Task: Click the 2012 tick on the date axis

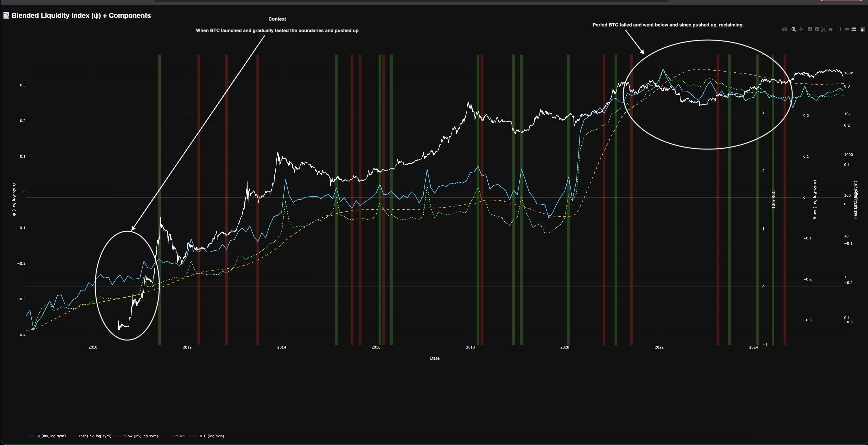Action: (187, 347)
